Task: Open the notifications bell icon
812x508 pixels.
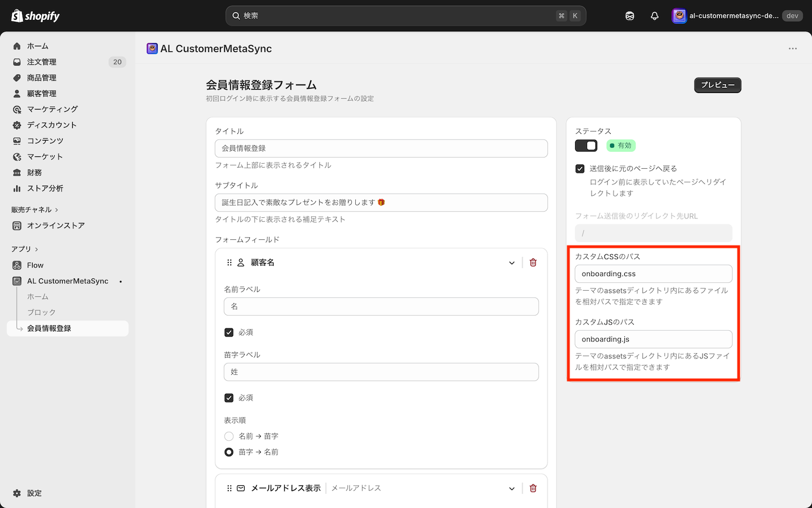Action: click(x=655, y=16)
